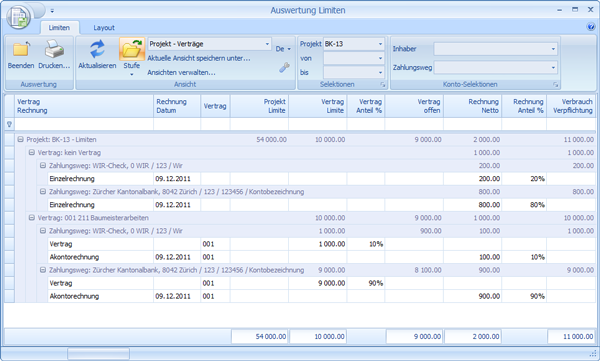Collapse Zürcher Kantonalbank group under kein Vertrag
This screenshot has width=600, height=361.
pyautogui.click(x=43, y=191)
